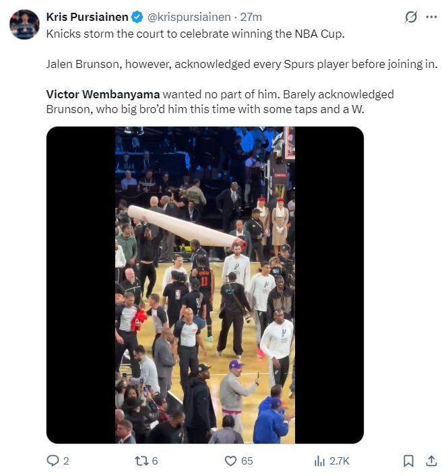Click the share upload-arrow icon
The height and width of the screenshot is (476, 448).
point(431,461)
